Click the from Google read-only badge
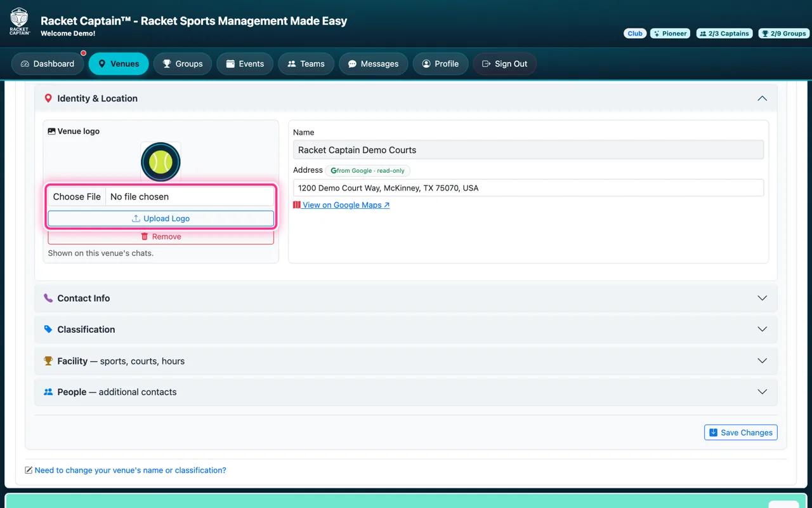The image size is (812, 508). [368, 171]
